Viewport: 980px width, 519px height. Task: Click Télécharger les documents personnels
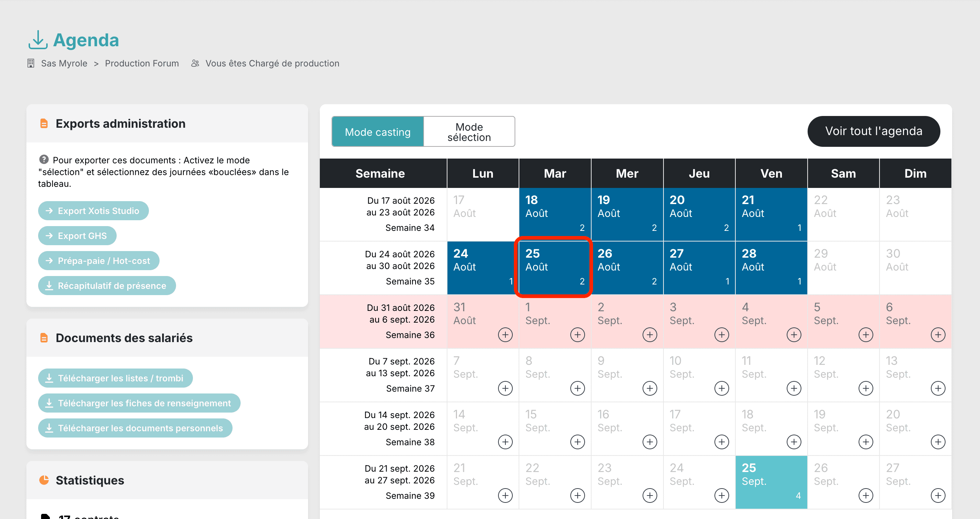(x=135, y=428)
